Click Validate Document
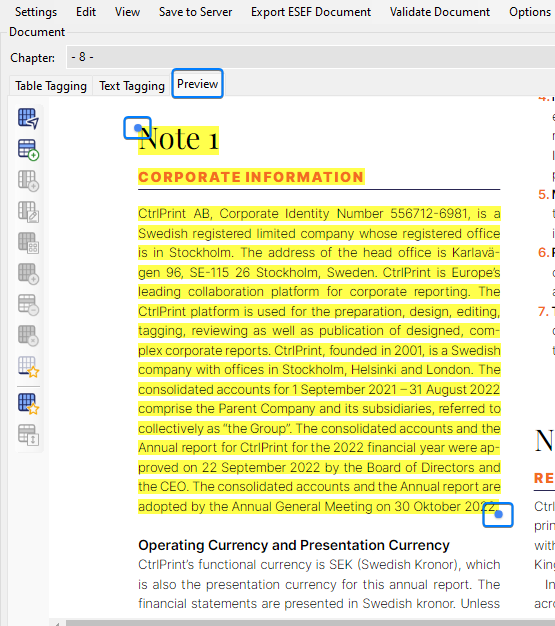 click(440, 12)
